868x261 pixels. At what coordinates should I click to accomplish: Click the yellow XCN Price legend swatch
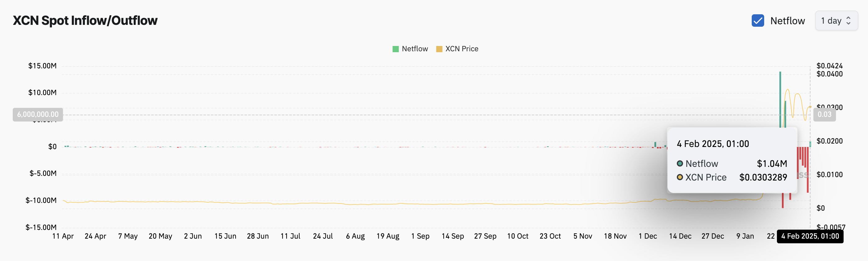[439, 49]
